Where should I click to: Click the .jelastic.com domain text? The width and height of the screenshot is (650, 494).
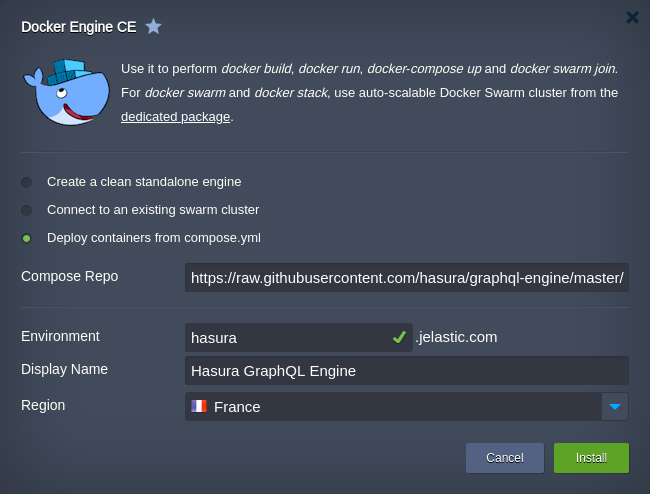coord(456,337)
